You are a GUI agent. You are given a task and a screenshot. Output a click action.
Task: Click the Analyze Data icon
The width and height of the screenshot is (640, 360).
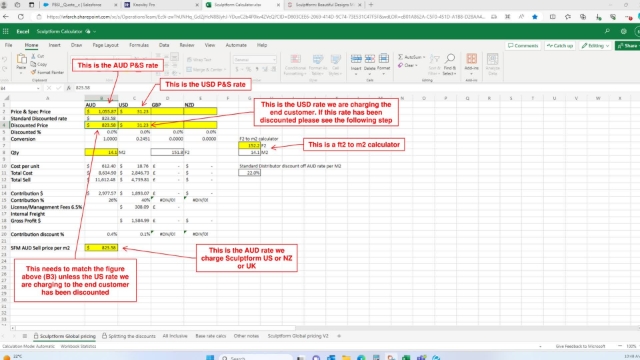pyautogui.click(x=493, y=59)
